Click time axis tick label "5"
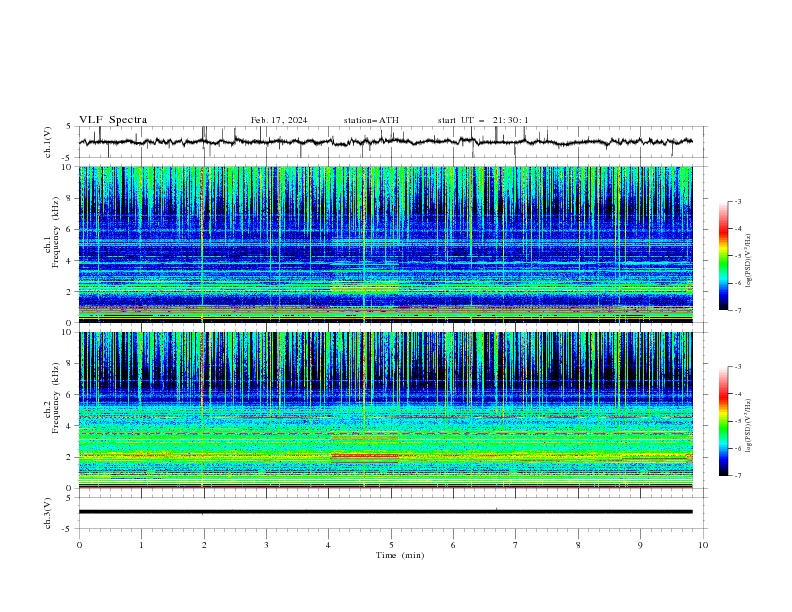 [391, 545]
